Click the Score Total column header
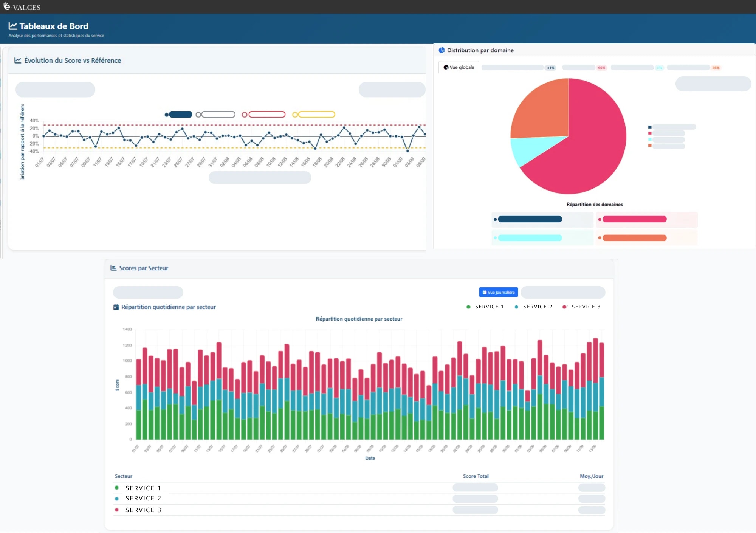 click(x=476, y=476)
